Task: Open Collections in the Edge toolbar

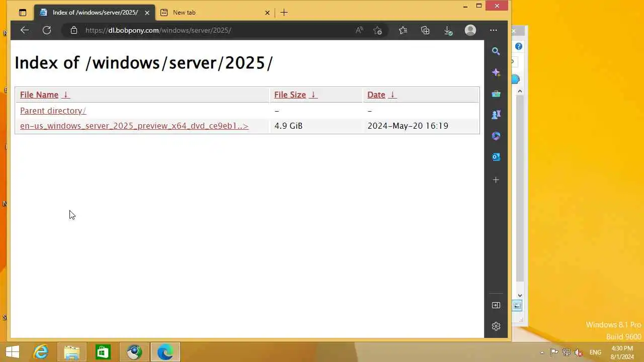Action: tap(425, 30)
